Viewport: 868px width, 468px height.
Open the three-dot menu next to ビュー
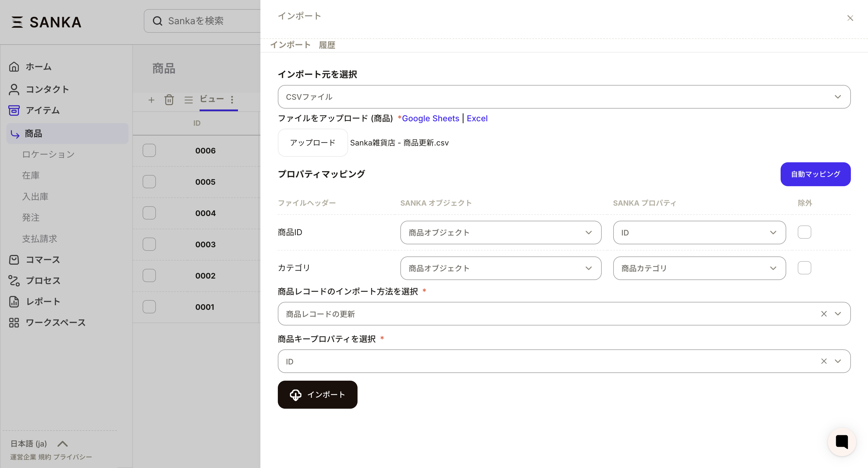[232, 100]
